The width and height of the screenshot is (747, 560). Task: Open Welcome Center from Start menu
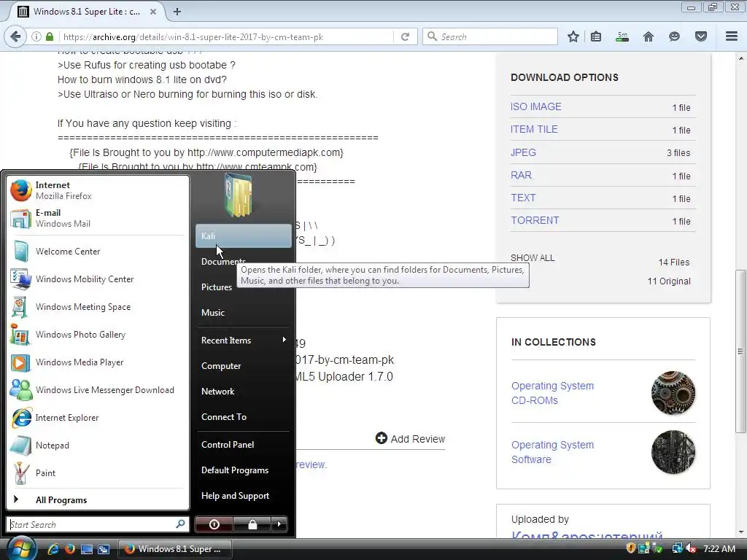(97, 251)
